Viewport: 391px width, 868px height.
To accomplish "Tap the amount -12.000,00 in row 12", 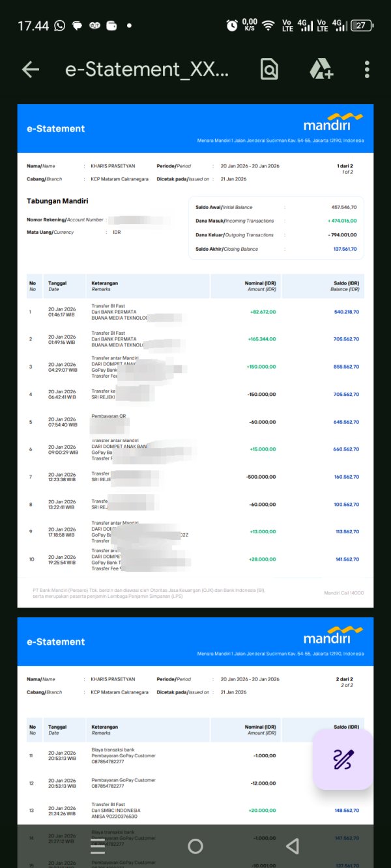I will tap(265, 783).
